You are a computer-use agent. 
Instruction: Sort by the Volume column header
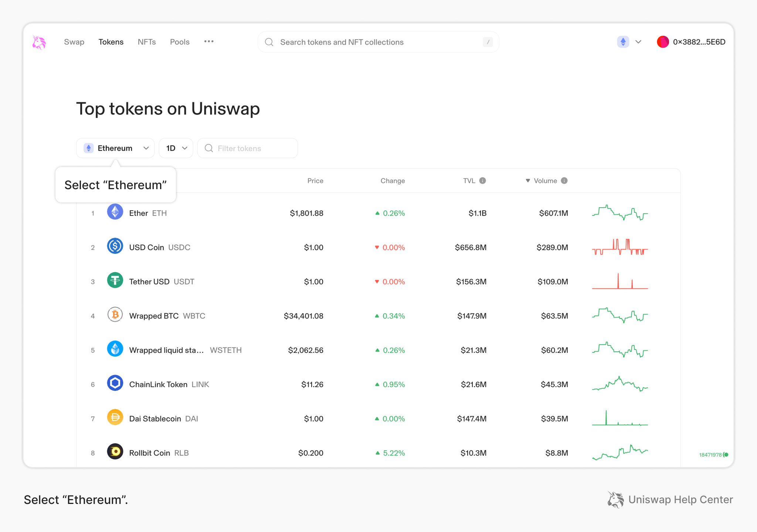pyautogui.click(x=545, y=181)
